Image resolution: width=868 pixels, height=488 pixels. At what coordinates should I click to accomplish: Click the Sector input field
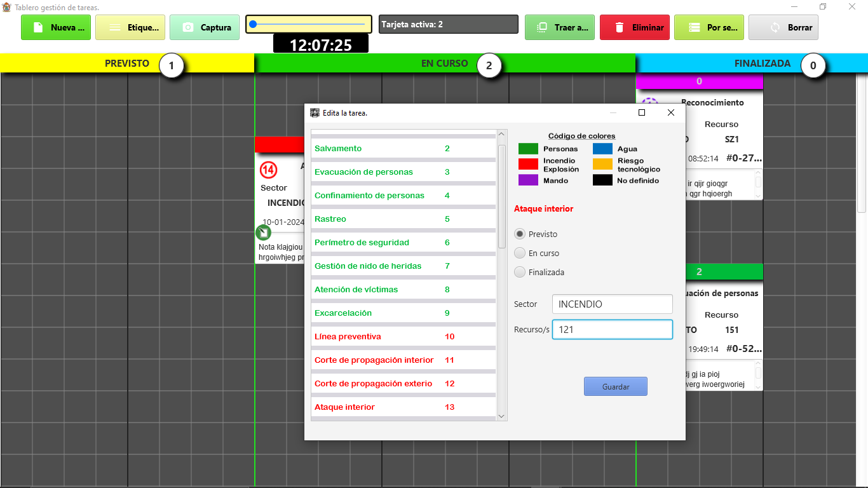[x=612, y=304]
